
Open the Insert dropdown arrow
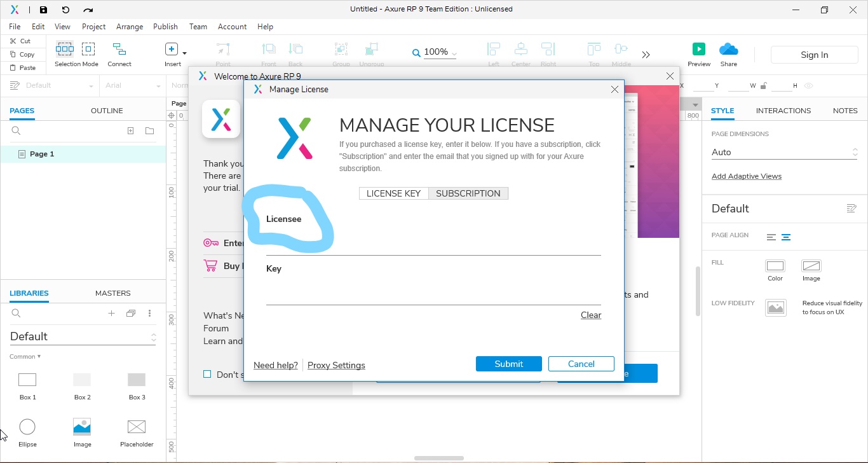184,53
